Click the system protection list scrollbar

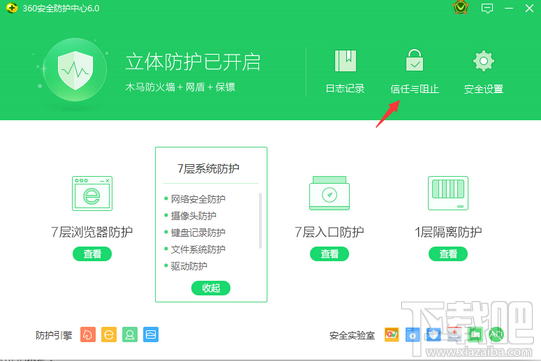260,221
